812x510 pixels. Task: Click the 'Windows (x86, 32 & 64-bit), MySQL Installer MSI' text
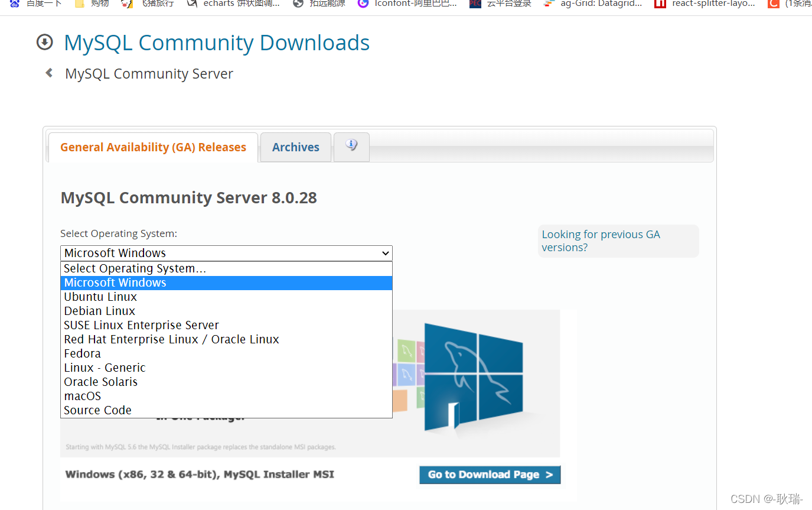tap(200, 474)
